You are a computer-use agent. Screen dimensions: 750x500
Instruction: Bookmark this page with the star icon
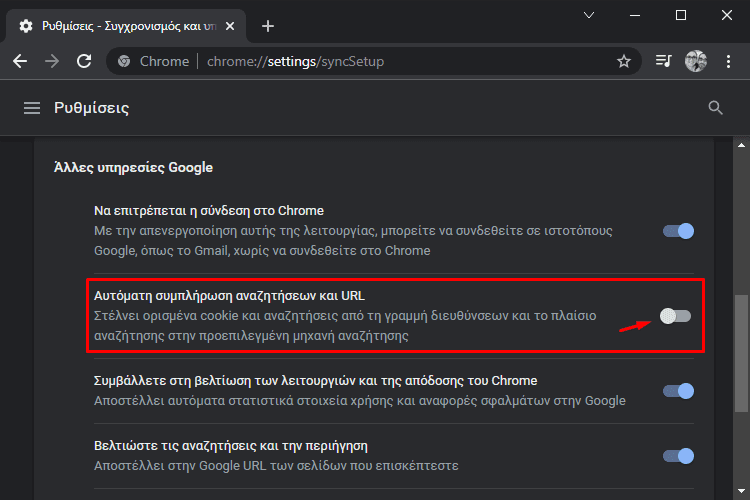coord(624,61)
